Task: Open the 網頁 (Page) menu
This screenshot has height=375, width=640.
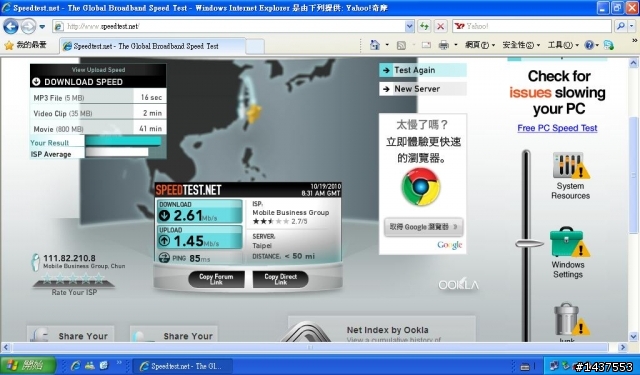Action: pyautogui.click(x=480, y=45)
